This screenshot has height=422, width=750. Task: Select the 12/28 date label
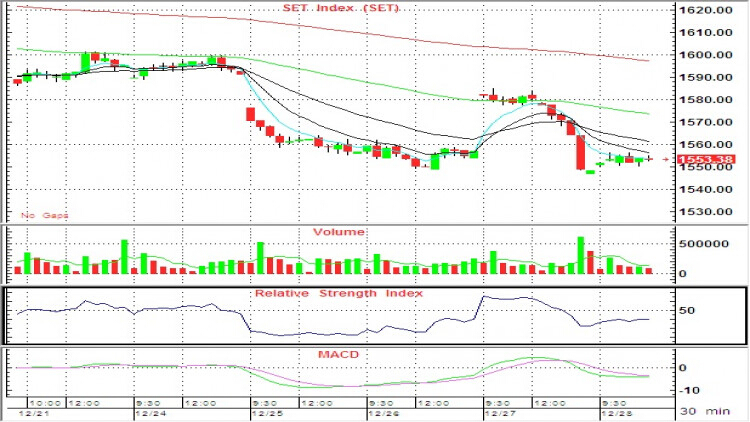[617, 413]
